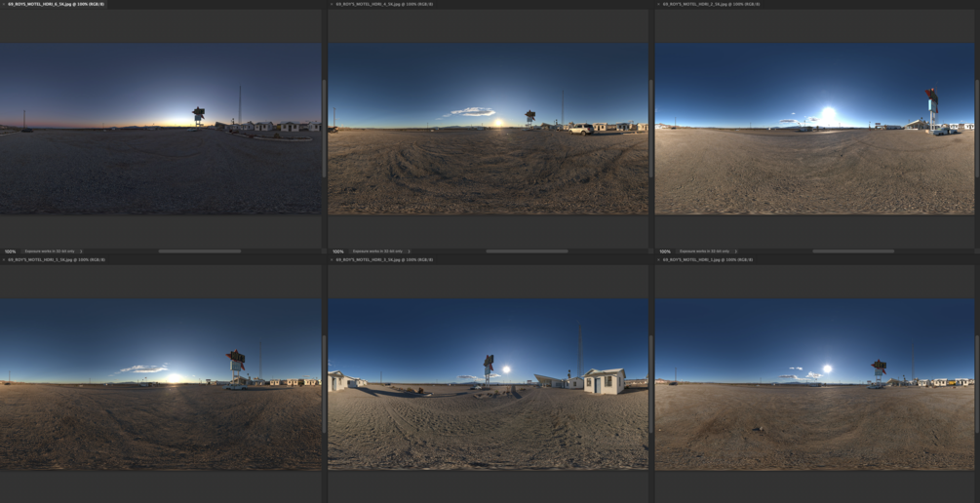This screenshot has width=980, height=503.
Task: Click the vertical scrollbar of HDRI_4 window
Action: [650, 128]
